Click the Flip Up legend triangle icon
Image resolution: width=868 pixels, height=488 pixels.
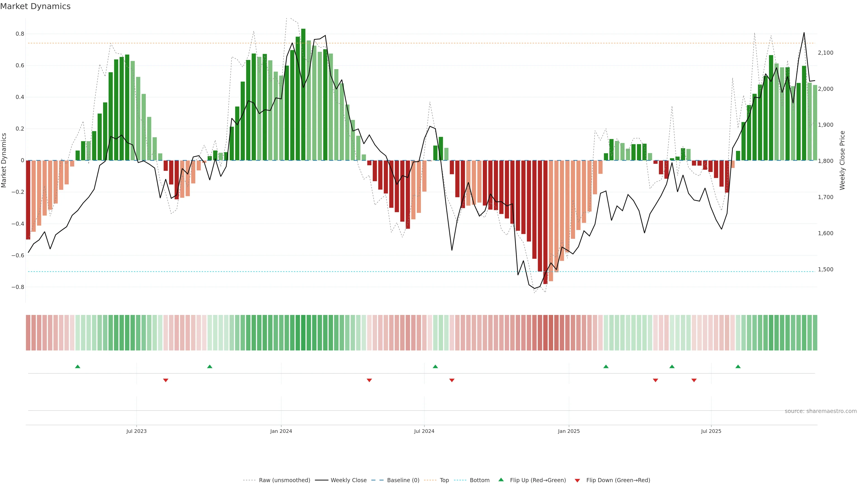(501, 480)
